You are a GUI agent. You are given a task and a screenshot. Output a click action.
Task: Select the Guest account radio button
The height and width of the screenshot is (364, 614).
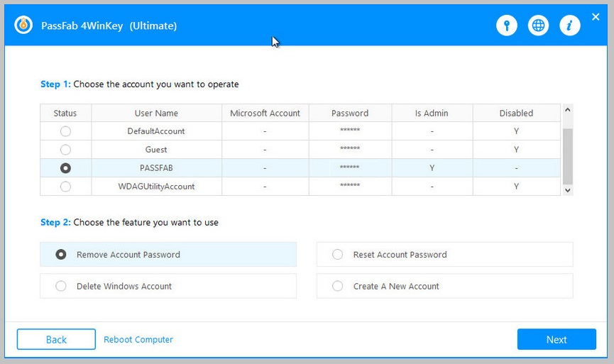65,150
